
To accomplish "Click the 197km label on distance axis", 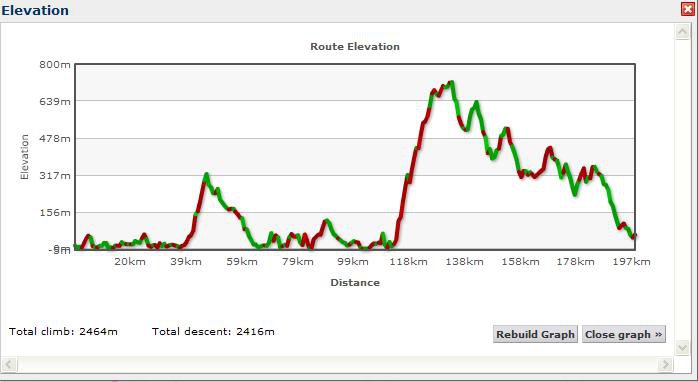I will point(631,262).
